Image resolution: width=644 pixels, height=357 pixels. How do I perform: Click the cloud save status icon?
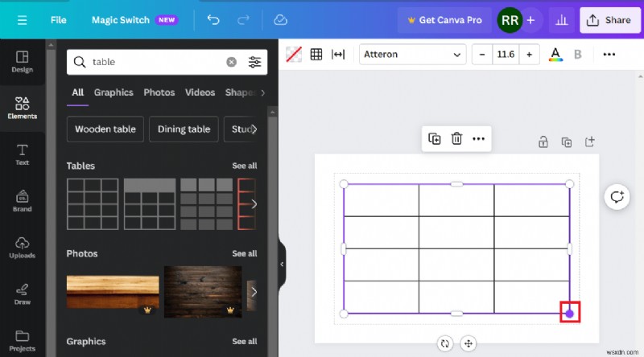(x=280, y=19)
